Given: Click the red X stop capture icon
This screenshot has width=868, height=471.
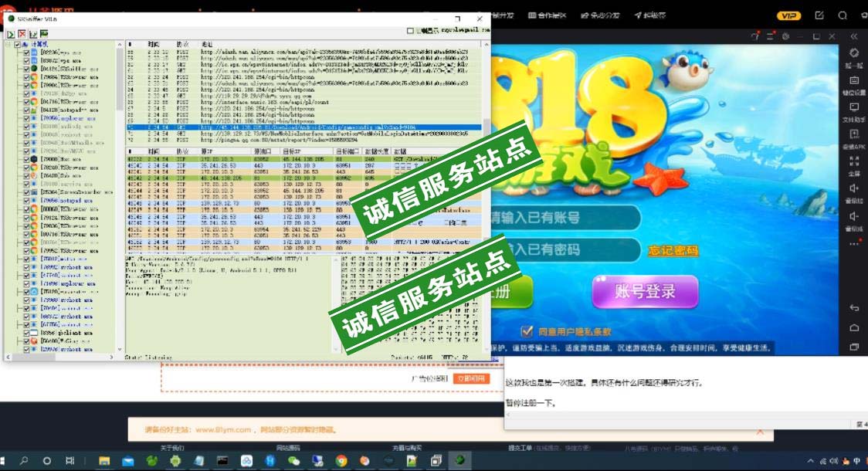Looking at the screenshot, I should coord(22,35).
